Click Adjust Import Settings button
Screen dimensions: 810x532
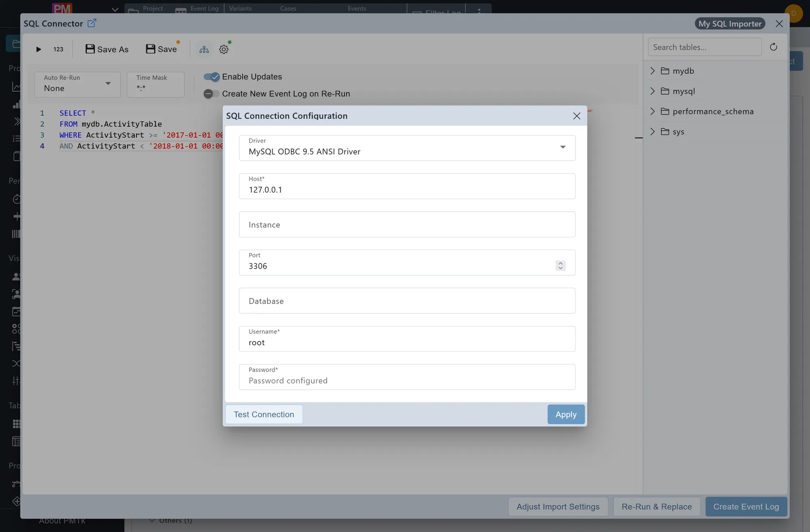point(558,506)
